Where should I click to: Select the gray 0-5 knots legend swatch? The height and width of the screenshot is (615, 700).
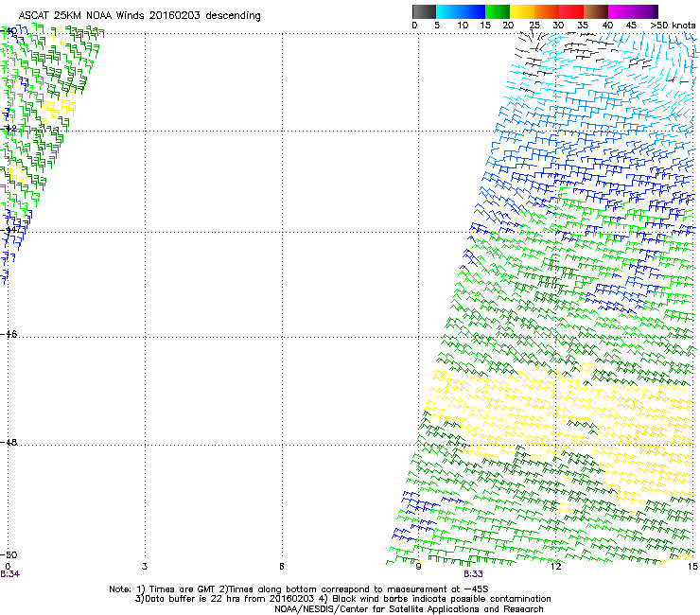pos(424,11)
